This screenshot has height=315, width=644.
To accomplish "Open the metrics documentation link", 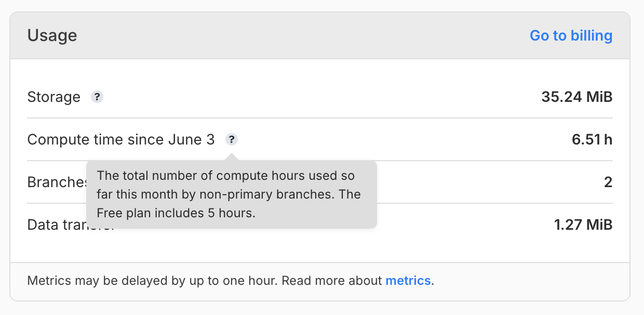I will 408,281.
